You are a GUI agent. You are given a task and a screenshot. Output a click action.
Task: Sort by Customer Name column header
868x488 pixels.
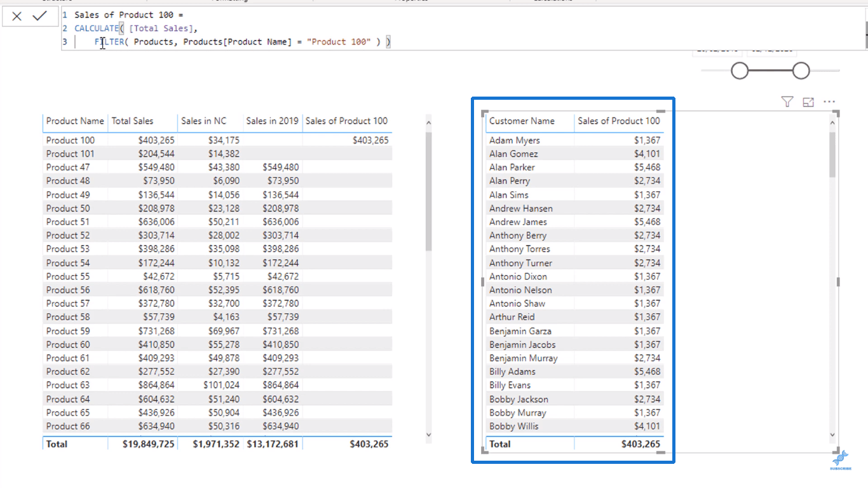coord(522,121)
